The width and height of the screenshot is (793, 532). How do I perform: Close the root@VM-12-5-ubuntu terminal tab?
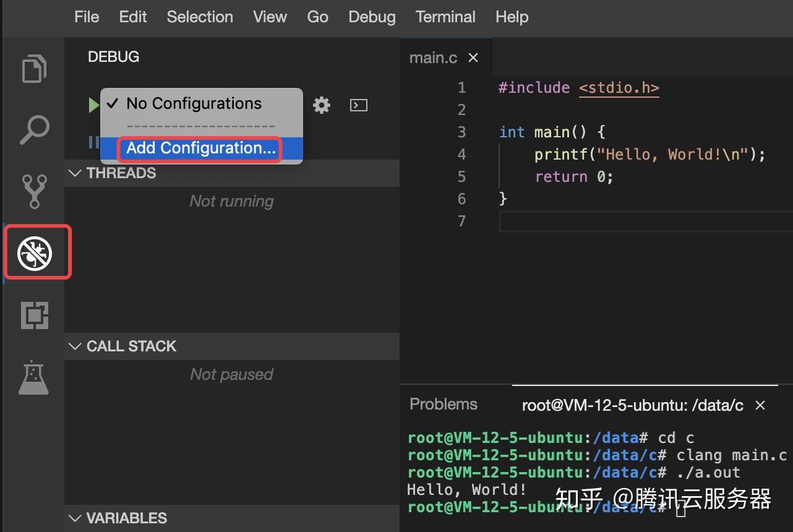pyautogui.click(x=761, y=405)
